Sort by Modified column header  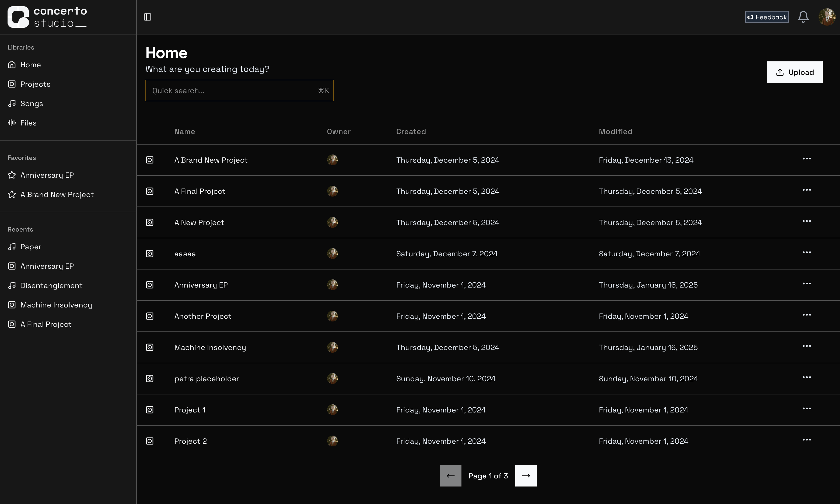[x=615, y=131]
